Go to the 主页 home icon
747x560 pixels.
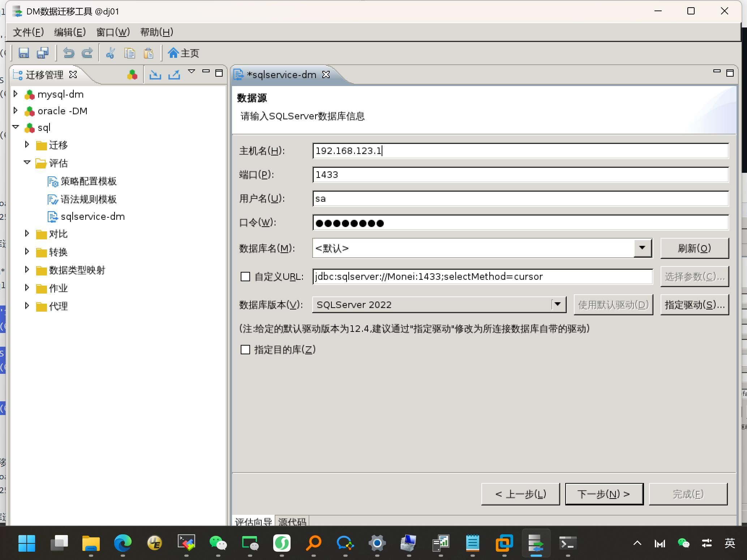point(184,53)
